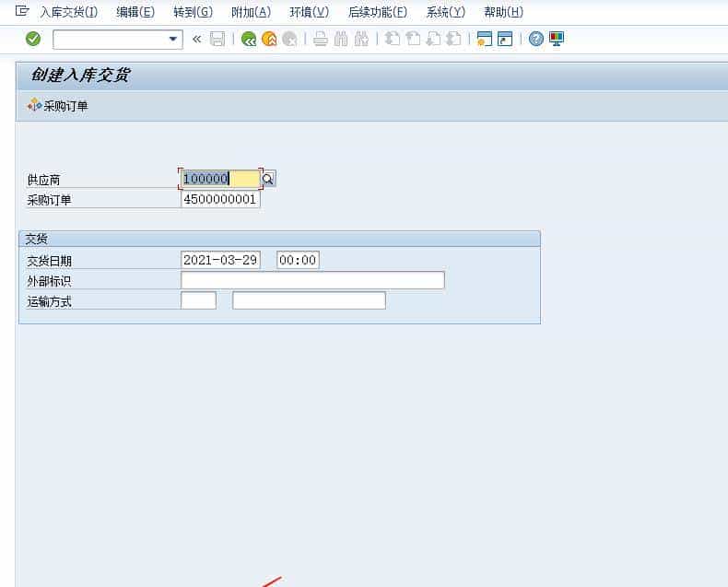This screenshot has height=587, width=728.
Task: Click the 外部标识 input field
Action: (x=312, y=280)
